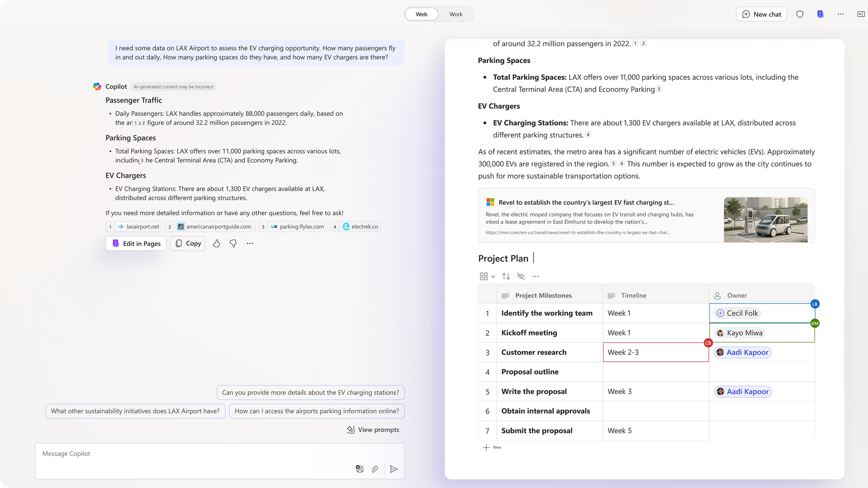Open the Copilot Pages icon in top bar

[820, 14]
